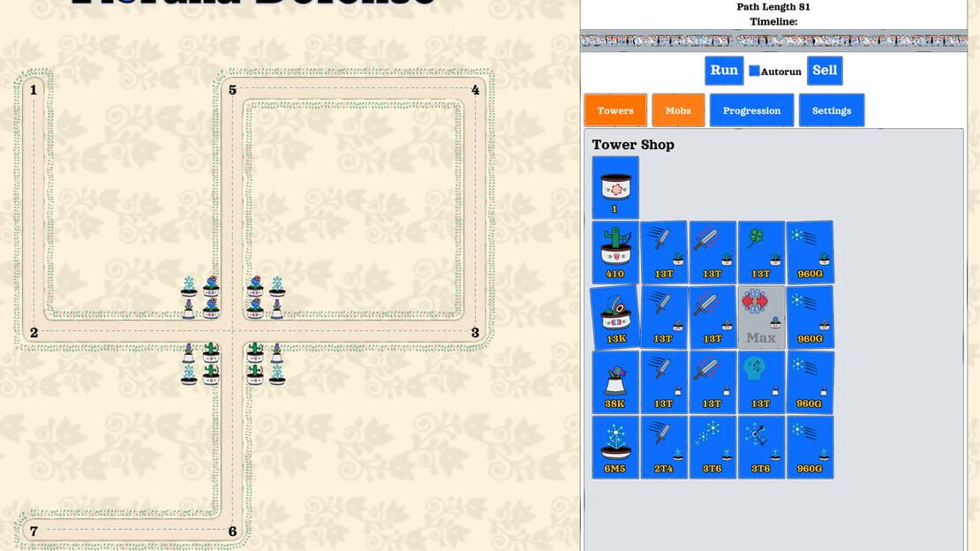Select the purple flower tower costing 38K
This screenshot has height=551, width=980.
[615, 382]
